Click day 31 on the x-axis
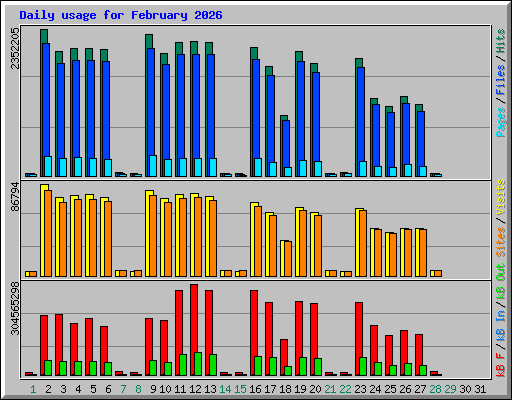Image resolution: width=512 pixels, height=400 pixels. (x=480, y=389)
